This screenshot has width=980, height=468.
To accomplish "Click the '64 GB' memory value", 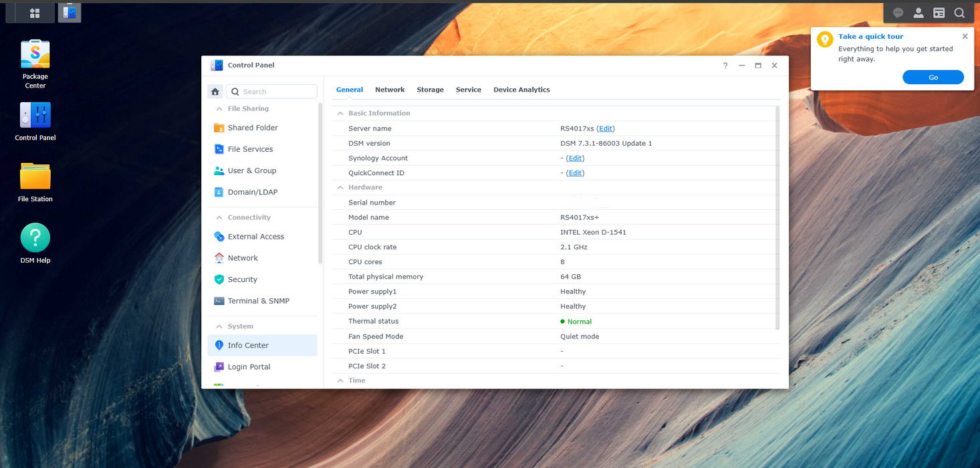I will point(570,277).
